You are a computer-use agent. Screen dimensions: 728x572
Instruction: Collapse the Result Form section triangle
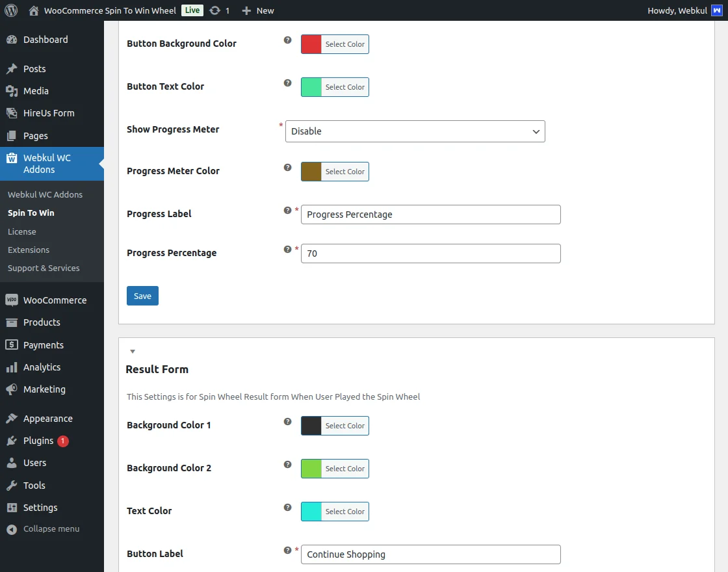pyautogui.click(x=133, y=352)
